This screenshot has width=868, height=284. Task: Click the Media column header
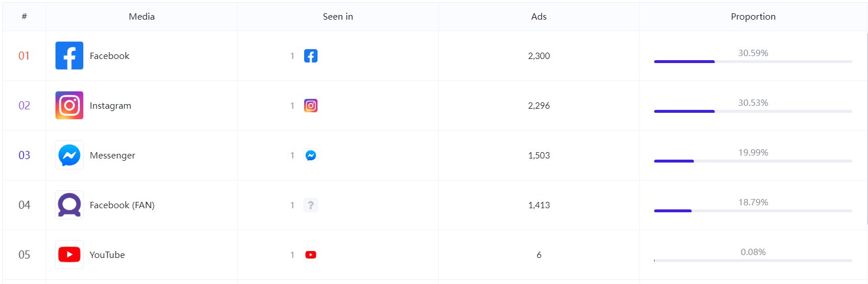coord(142,17)
